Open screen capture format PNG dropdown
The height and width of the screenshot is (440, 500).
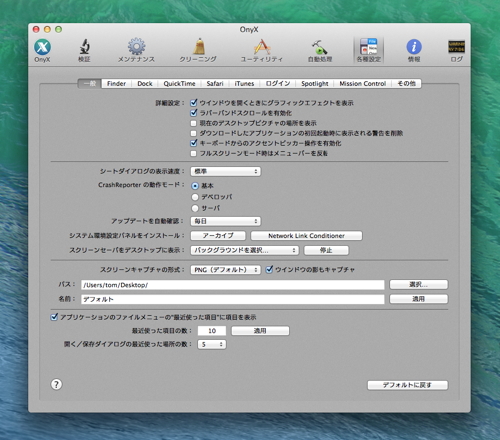pyautogui.click(x=226, y=270)
